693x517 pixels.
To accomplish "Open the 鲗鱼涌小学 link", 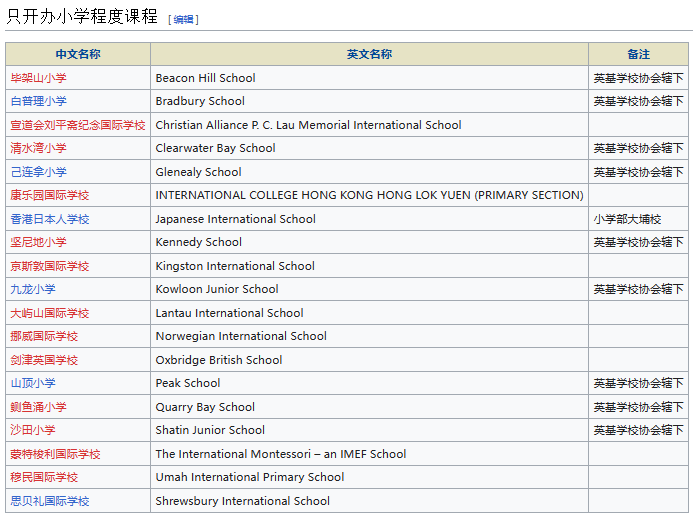I will pos(38,407).
